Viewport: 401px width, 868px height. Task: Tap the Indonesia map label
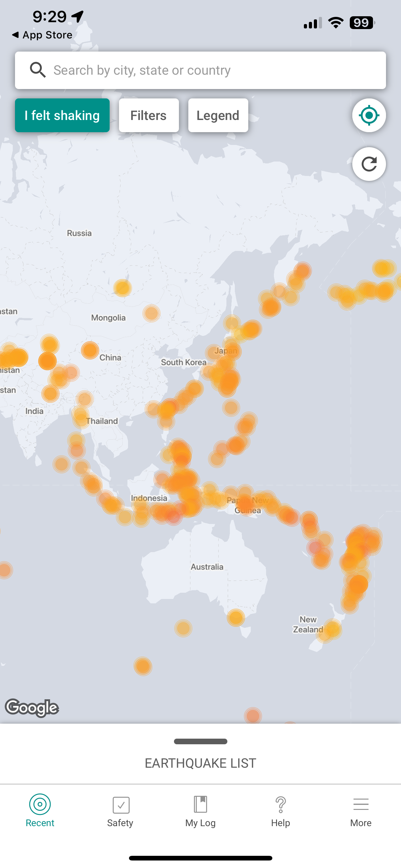(x=149, y=498)
